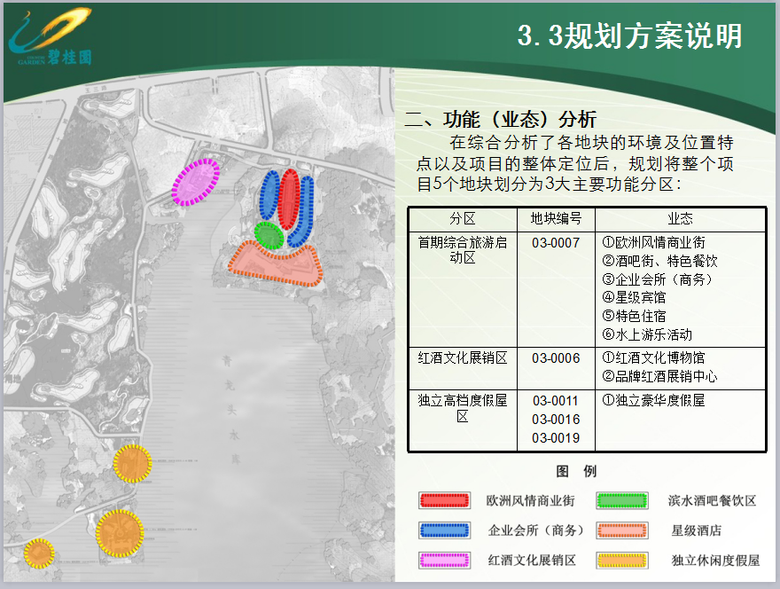Click the 图例 legend title

(576, 471)
